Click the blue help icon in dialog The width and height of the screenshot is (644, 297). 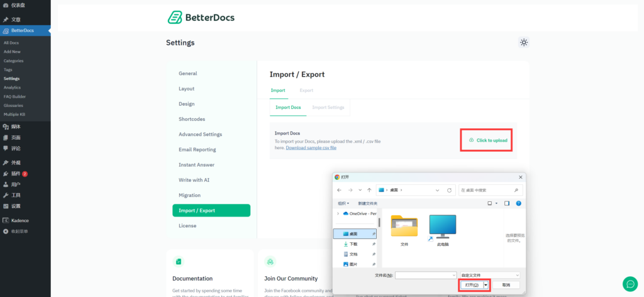pyautogui.click(x=518, y=203)
